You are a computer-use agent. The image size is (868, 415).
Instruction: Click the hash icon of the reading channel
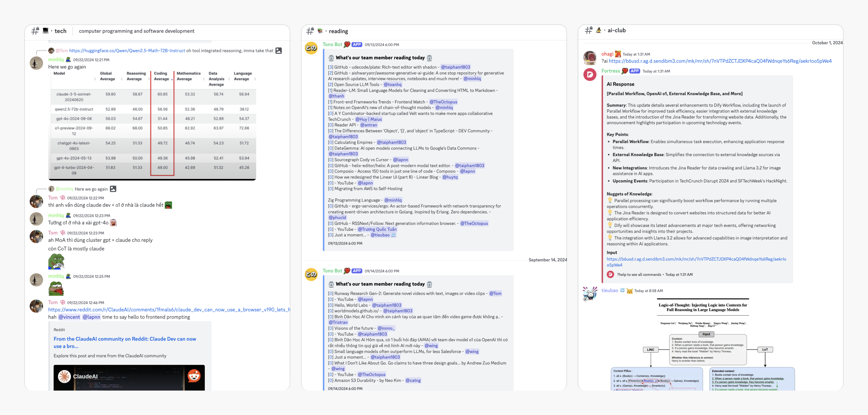310,31
